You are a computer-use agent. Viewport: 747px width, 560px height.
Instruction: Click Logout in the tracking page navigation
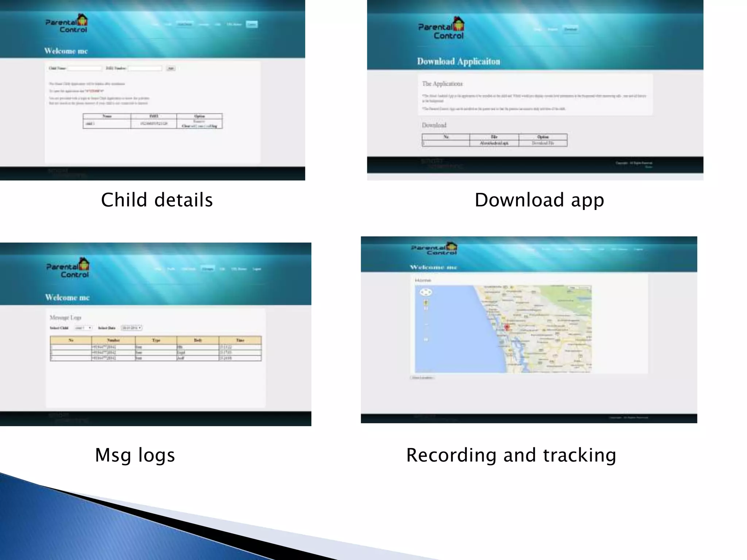[x=638, y=249]
